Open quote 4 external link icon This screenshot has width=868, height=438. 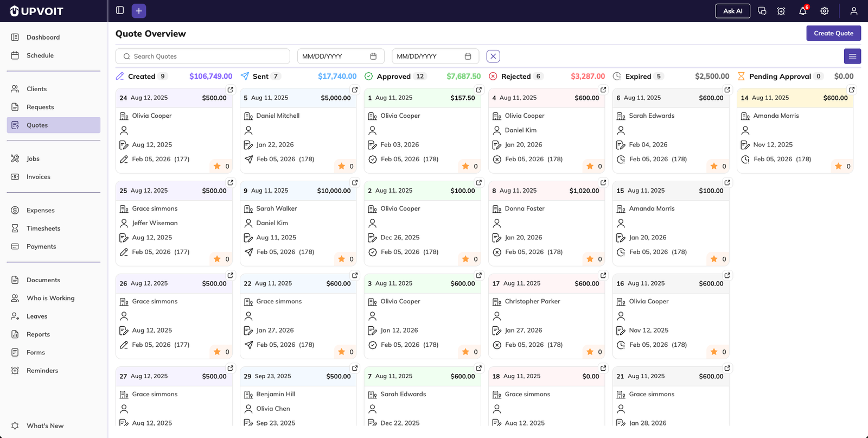pyautogui.click(x=603, y=90)
